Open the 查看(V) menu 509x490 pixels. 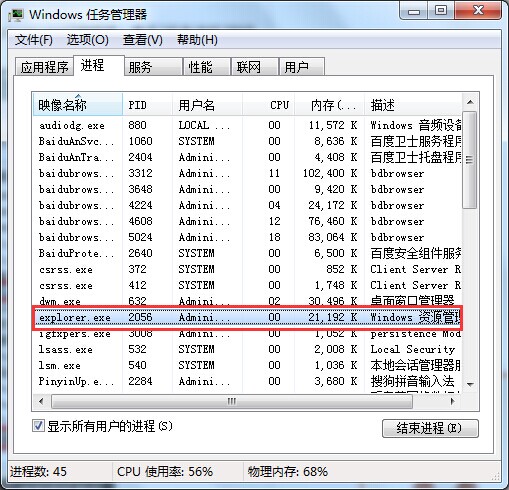click(143, 40)
